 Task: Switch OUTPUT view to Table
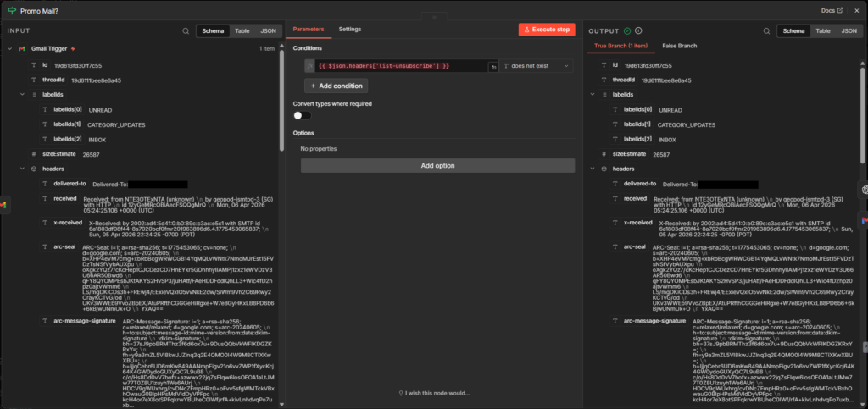(x=822, y=31)
